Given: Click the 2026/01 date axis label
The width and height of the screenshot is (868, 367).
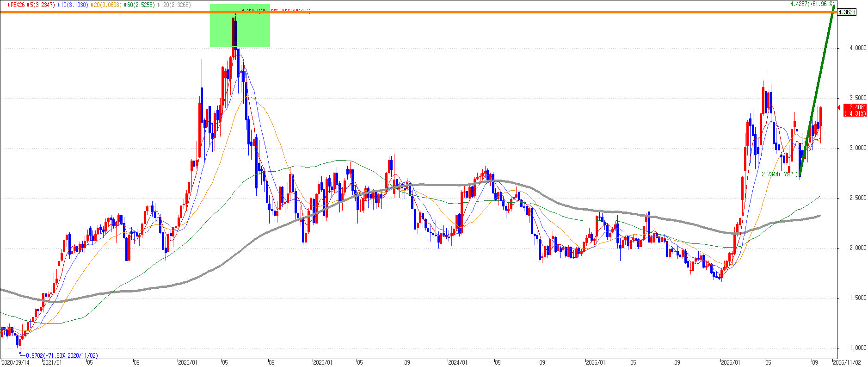Looking at the screenshot, I should click(x=732, y=363).
